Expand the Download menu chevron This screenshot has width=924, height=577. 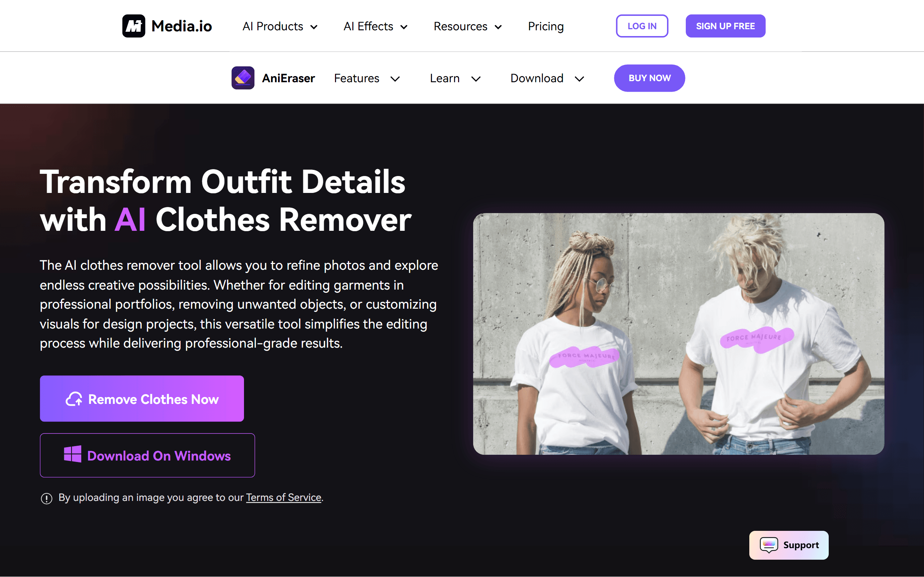(580, 79)
